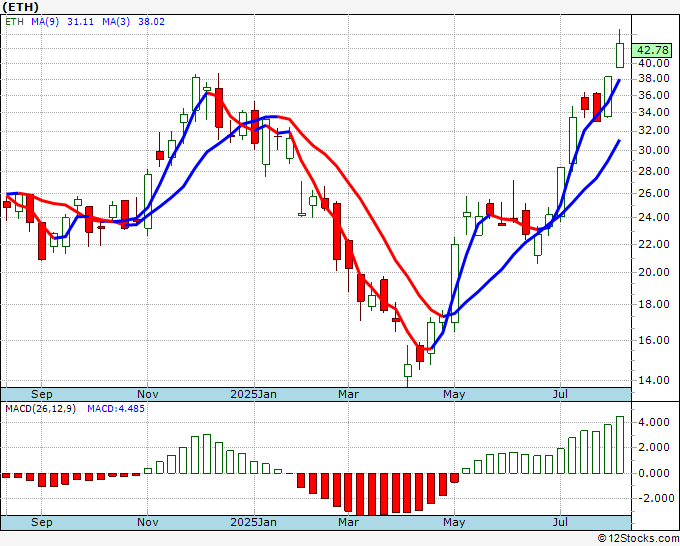Click 2025Jan on the MACD panel time axis
The image size is (680, 546).
point(253,522)
